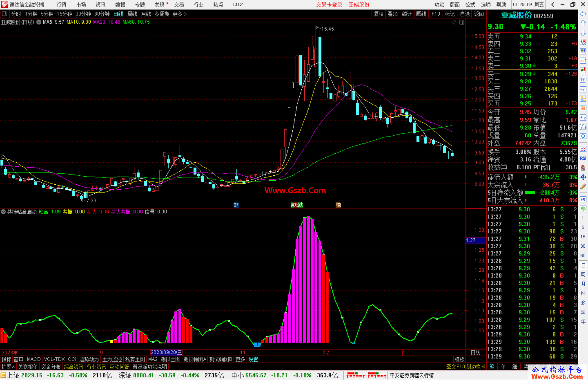Click the window layout icon left of 分时
Image resolution: width=588 pixels, height=380 pixels.
4,14
